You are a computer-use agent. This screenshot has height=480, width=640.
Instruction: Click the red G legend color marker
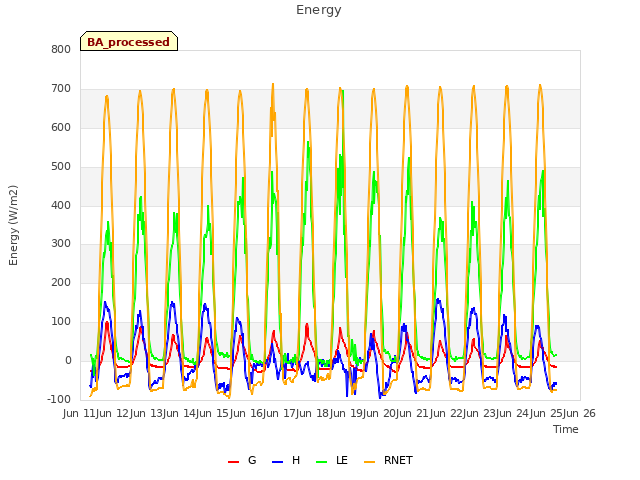(x=233, y=462)
